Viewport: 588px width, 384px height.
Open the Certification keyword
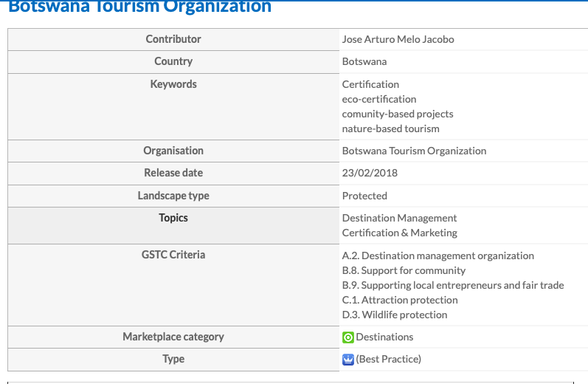370,84
